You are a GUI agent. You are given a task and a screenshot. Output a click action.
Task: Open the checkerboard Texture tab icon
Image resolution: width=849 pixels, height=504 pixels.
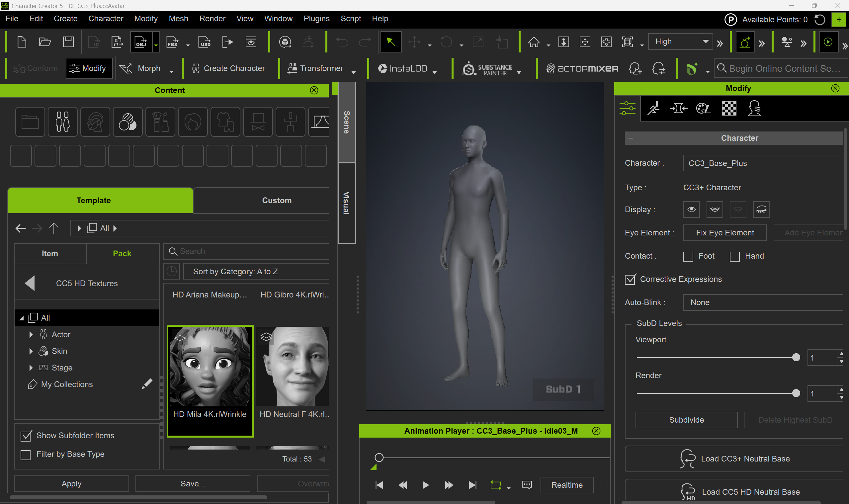729,109
